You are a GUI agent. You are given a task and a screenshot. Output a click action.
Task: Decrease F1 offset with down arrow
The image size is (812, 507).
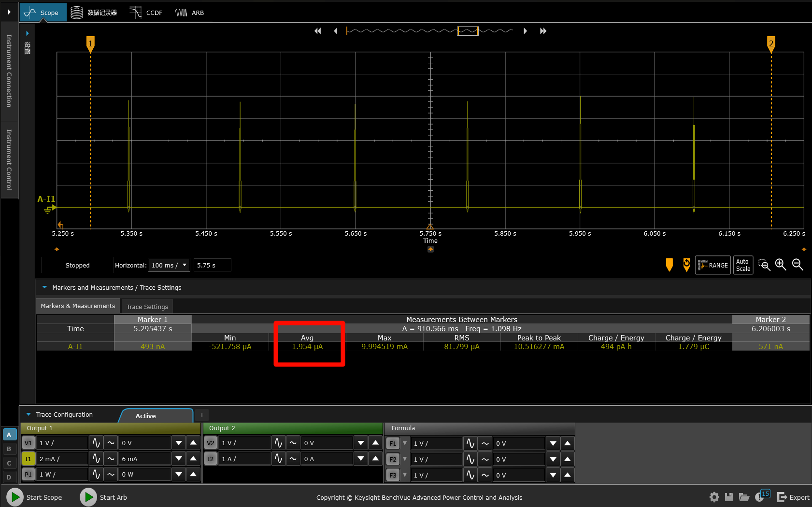pyautogui.click(x=553, y=443)
